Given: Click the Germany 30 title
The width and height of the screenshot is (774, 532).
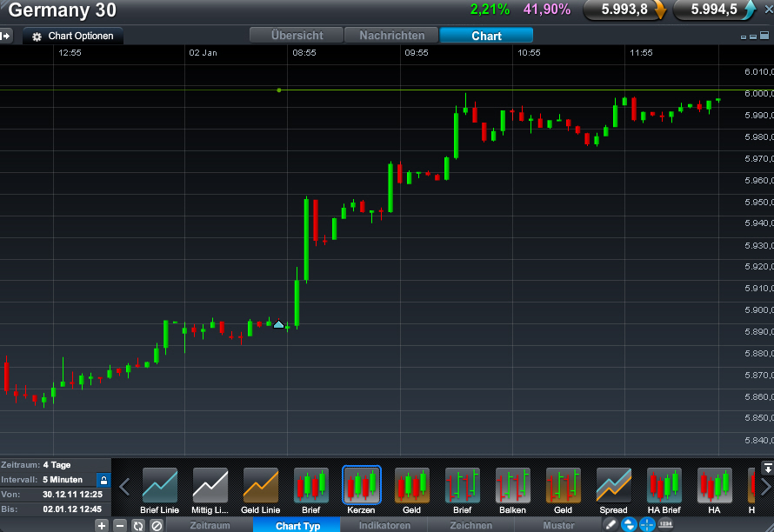Looking at the screenshot, I should pyautogui.click(x=63, y=10).
